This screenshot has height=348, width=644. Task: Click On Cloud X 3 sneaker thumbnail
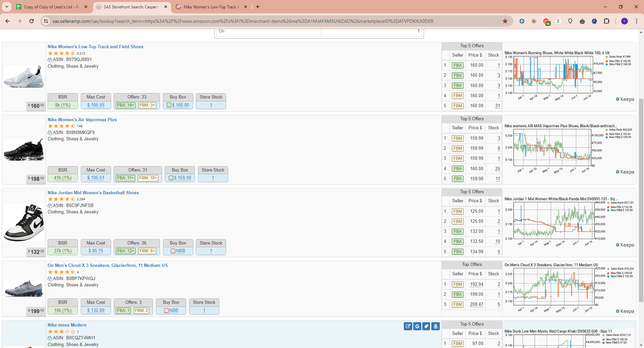[24, 289]
